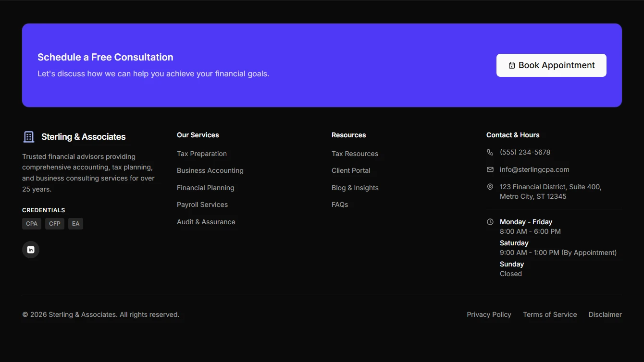Screen dimensions: 644x362
Task: Click the Book Appointment button
Action: coord(551,65)
